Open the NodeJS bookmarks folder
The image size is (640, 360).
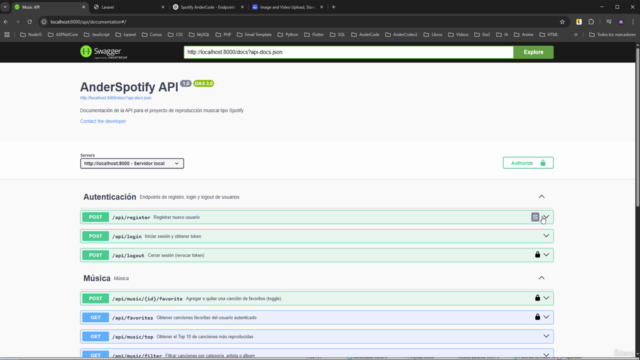click(31, 35)
